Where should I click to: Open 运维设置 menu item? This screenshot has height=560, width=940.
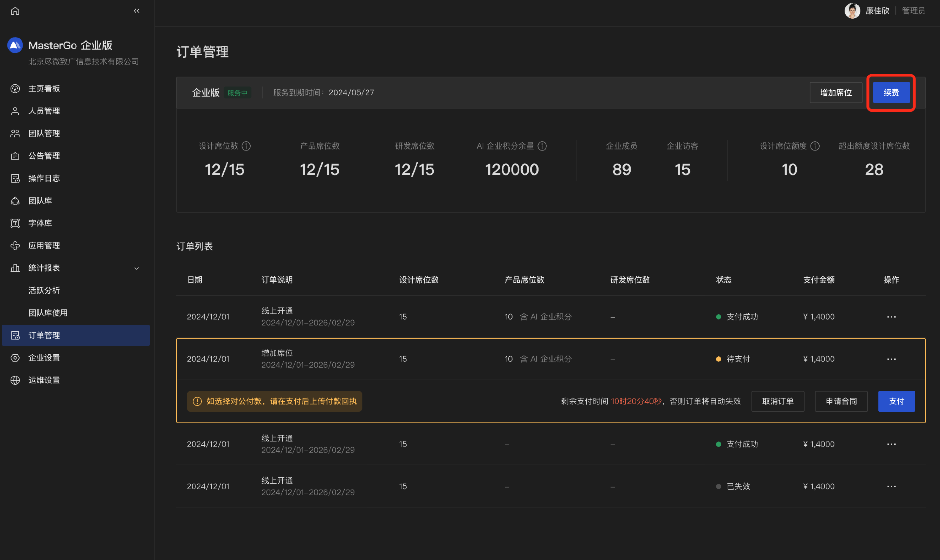[x=76, y=380]
